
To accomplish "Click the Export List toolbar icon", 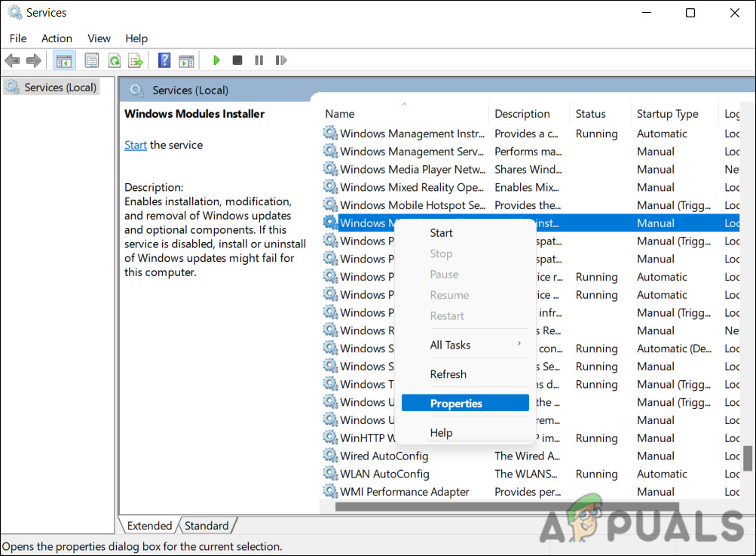I will click(136, 60).
